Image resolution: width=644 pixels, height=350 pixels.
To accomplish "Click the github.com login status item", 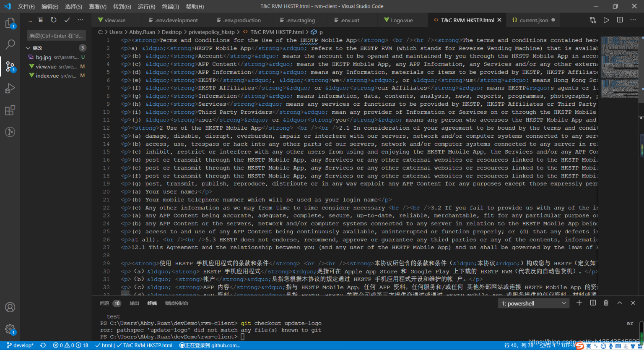I will pyautogui.click(x=210, y=345).
